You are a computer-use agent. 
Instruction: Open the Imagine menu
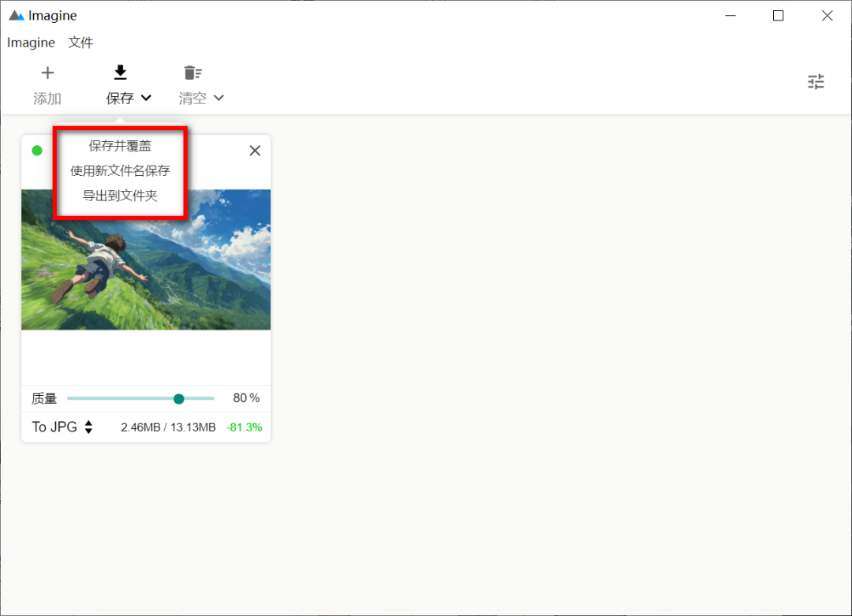(x=31, y=43)
